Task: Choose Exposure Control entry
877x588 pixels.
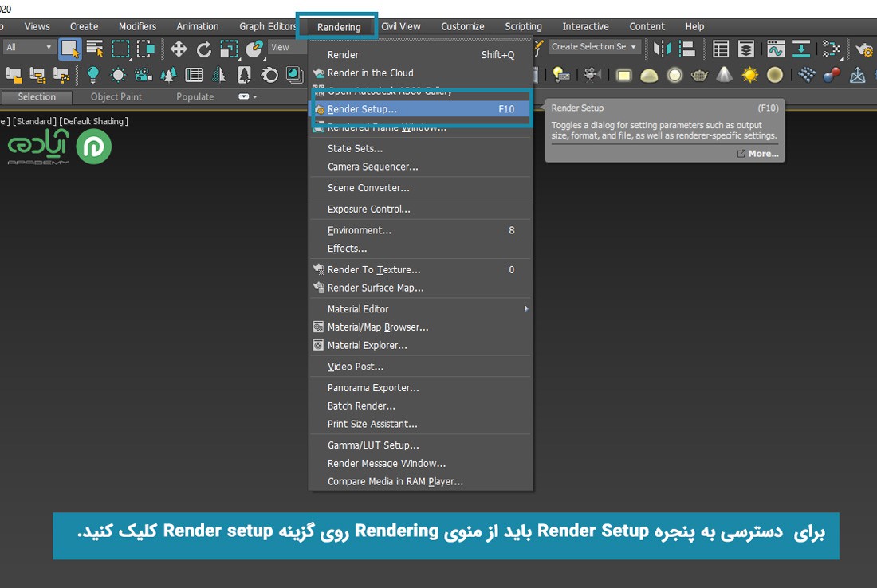Action: 420,209
